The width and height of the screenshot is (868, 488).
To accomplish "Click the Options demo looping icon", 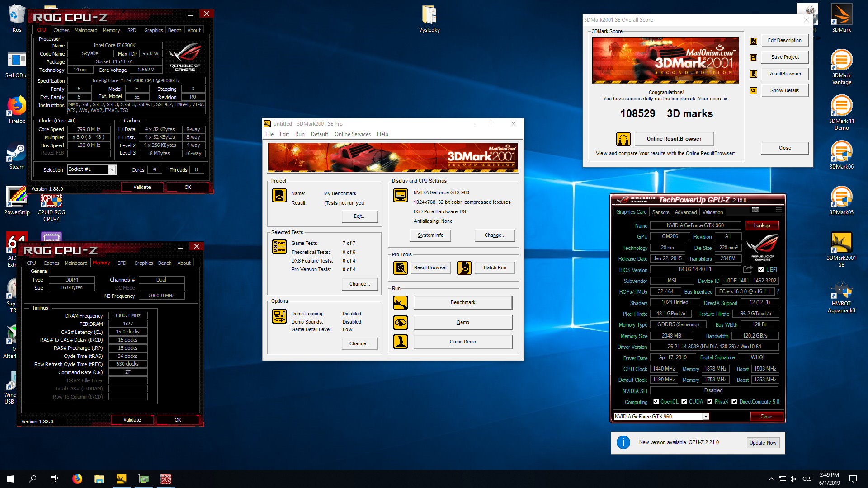I will 279,316.
